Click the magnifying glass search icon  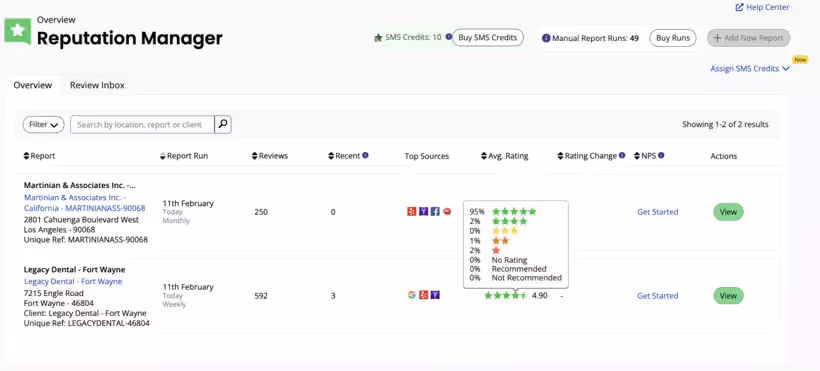click(223, 125)
